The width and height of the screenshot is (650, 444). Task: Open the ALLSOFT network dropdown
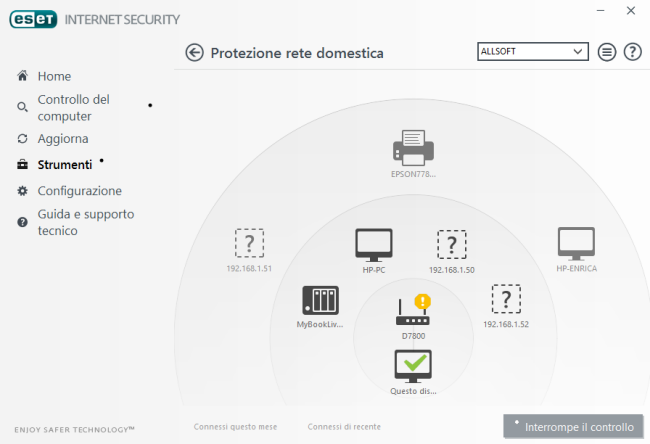pyautogui.click(x=533, y=51)
